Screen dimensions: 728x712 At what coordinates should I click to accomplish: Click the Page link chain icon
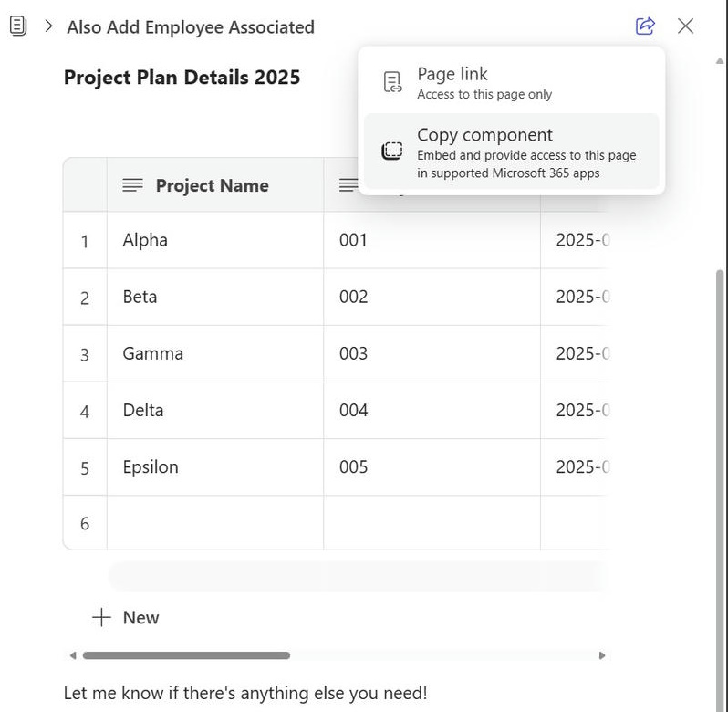click(x=392, y=82)
